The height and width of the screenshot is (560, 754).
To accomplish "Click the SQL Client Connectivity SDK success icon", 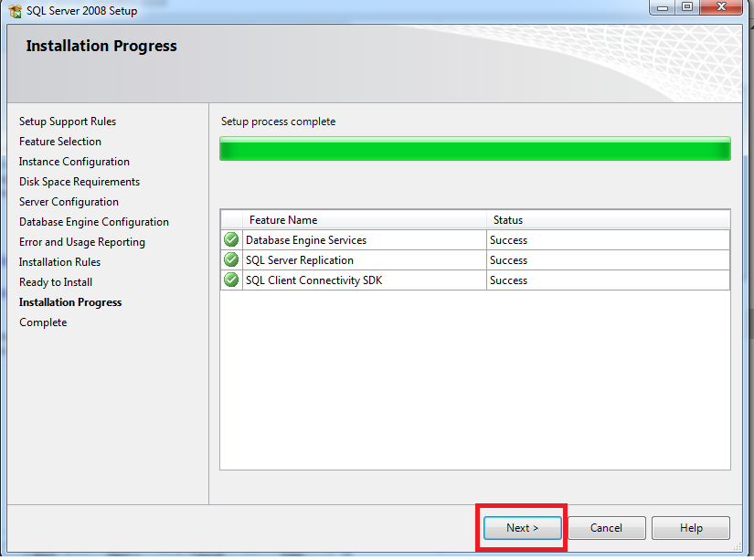I will tap(231, 280).
